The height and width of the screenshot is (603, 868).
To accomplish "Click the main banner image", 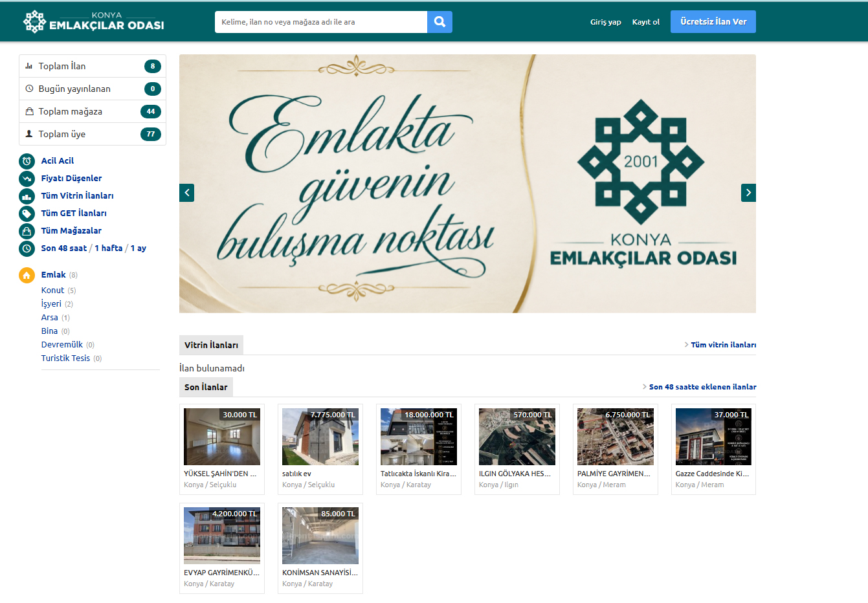I will (x=467, y=184).
